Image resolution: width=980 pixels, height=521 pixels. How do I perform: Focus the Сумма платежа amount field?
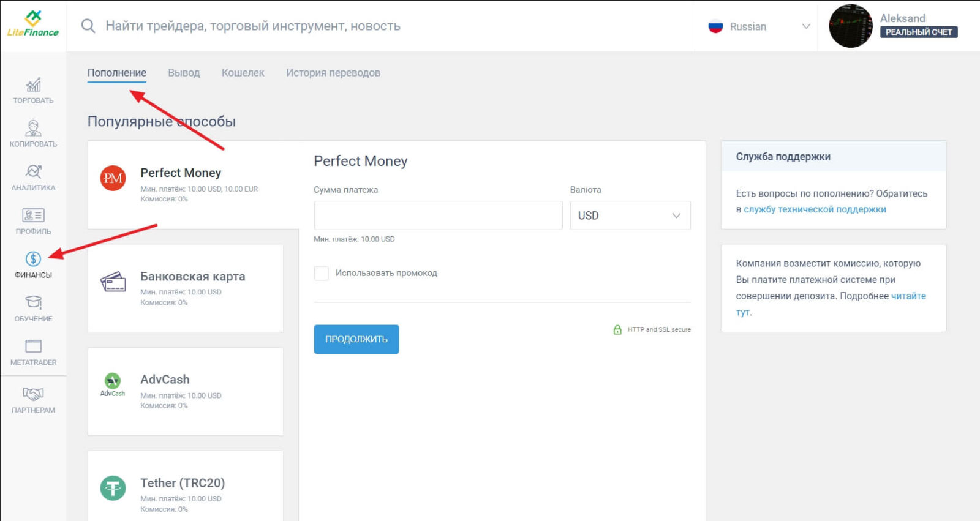click(x=438, y=216)
